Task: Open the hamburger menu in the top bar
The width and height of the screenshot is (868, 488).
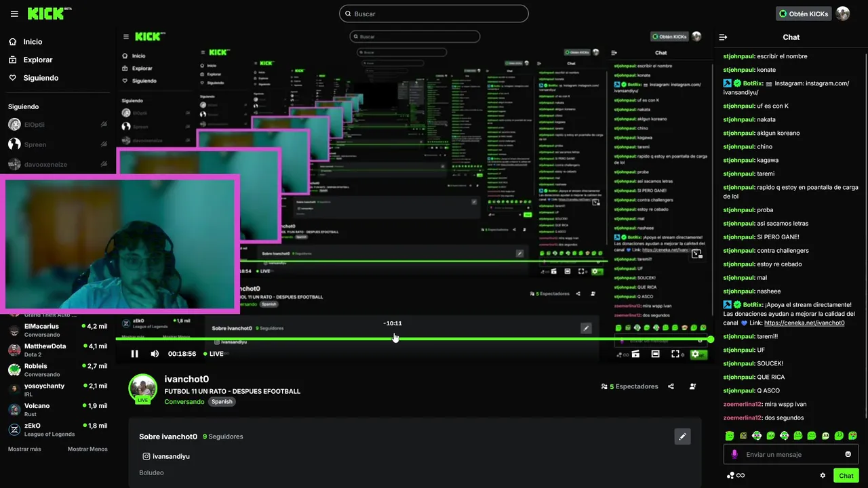Action: point(14,14)
